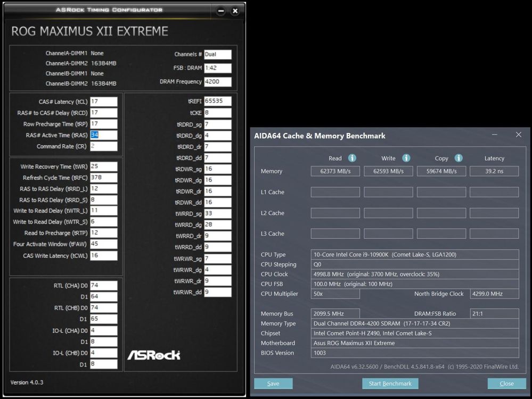This screenshot has height=399, width=532.
Task: Click the tRDRD_dg value field
Action: tap(218, 136)
